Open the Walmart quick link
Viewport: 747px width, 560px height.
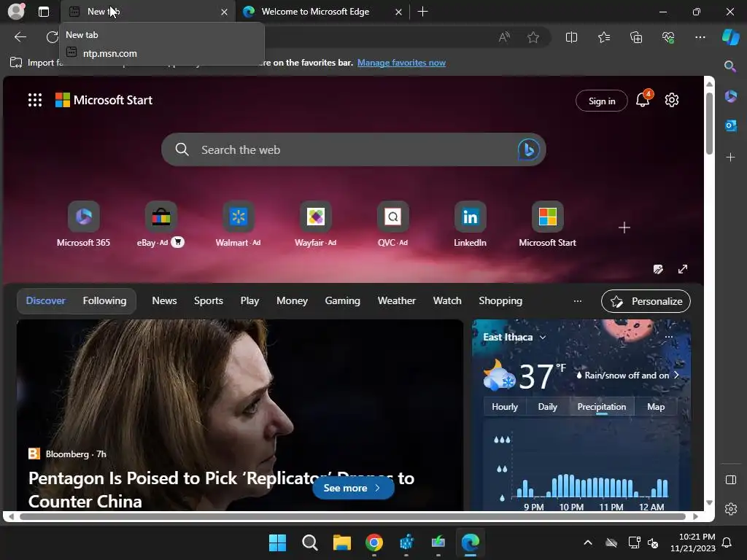point(238,225)
